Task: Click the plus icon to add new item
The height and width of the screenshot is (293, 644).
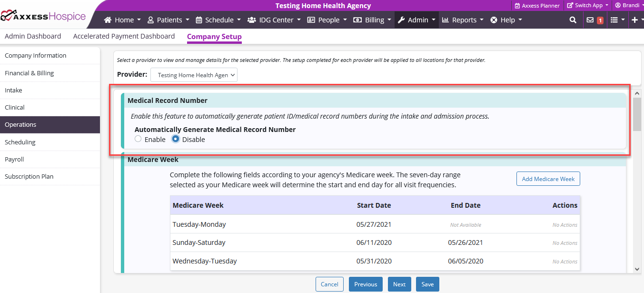Action: tap(635, 20)
